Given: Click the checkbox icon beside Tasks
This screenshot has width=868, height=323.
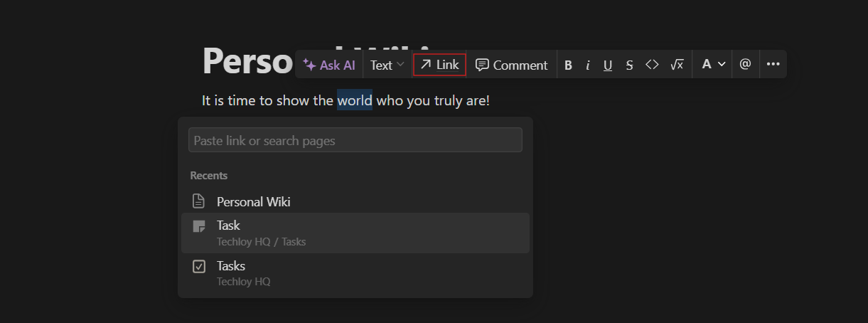Looking at the screenshot, I should 199,267.
